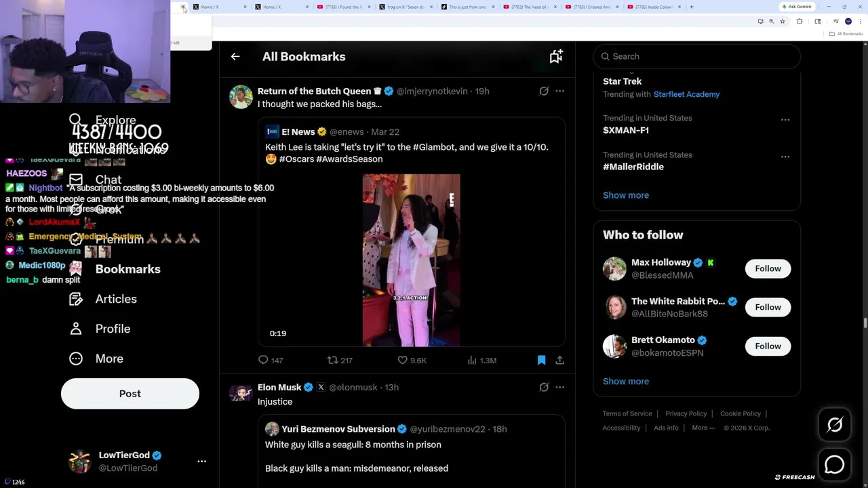Click the page vertical scrollbar thumb

[x=865, y=323]
